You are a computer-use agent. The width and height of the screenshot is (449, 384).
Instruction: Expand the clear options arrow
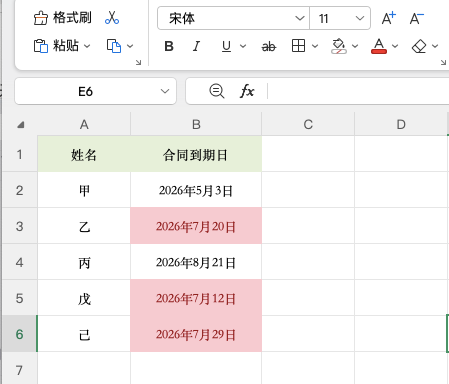tap(435, 46)
